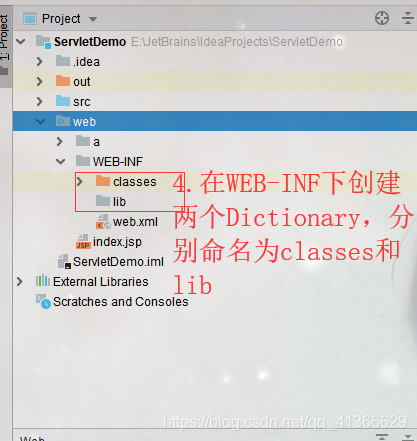Click the ServletDemo project path text
The width and height of the screenshot is (417, 441).
pos(237,42)
